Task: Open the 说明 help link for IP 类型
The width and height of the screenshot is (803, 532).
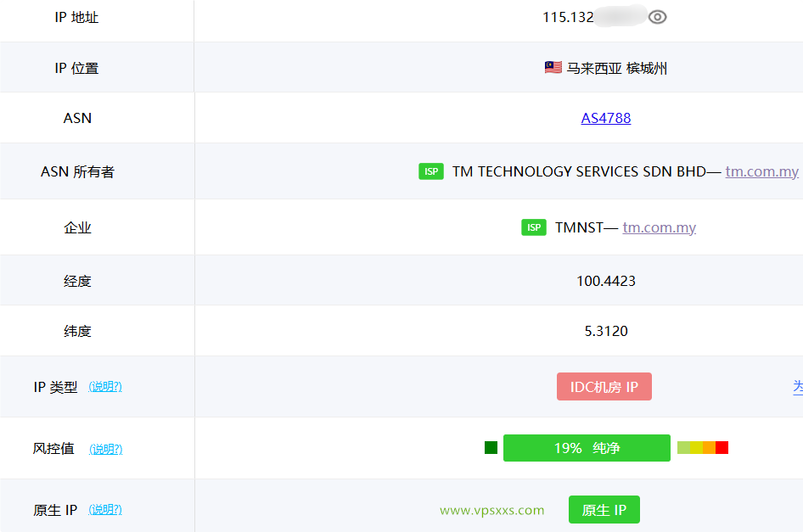Action: (105, 387)
